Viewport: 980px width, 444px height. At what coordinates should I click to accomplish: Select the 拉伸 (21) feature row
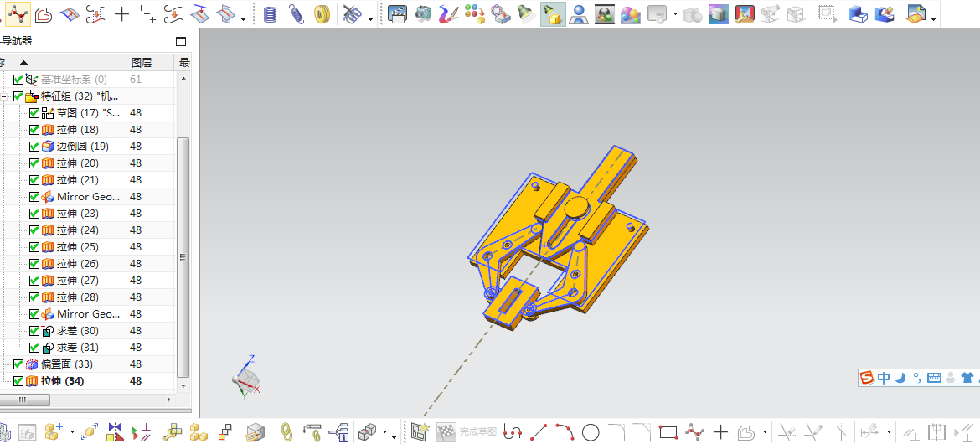78,180
